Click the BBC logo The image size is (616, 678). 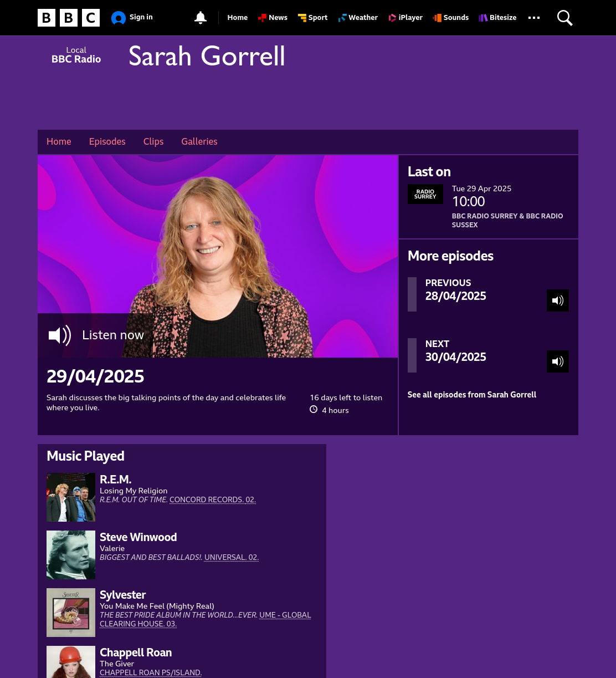coord(69,18)
